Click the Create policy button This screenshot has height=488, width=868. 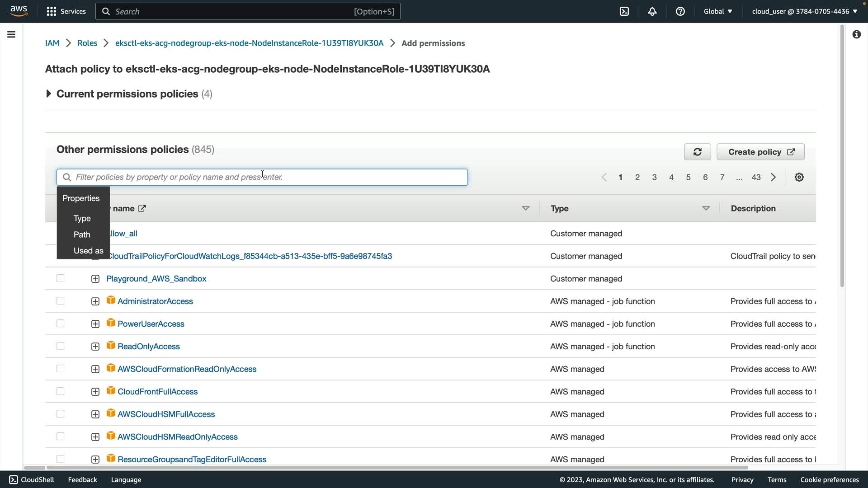click(760, 152)
